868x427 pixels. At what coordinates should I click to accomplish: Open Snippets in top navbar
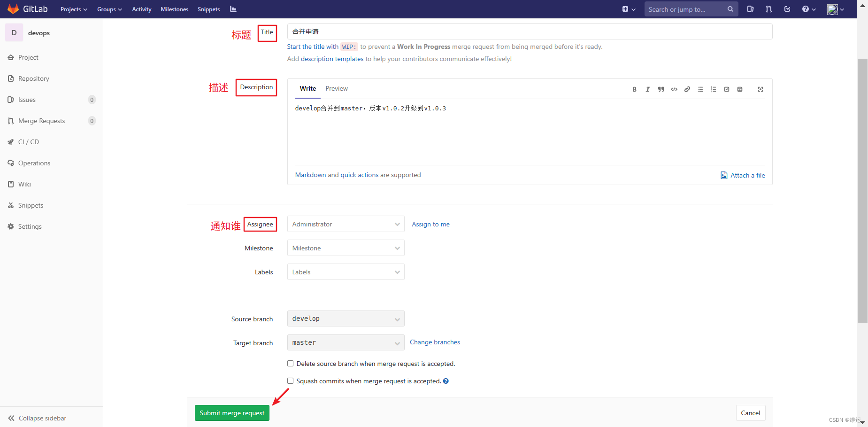(x=208, y=9)
